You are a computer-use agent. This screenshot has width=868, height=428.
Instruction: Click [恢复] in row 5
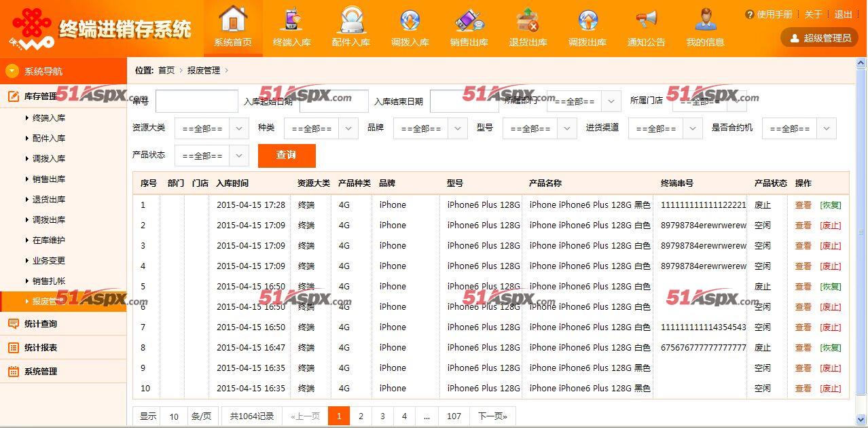click(x=831, y=287)
